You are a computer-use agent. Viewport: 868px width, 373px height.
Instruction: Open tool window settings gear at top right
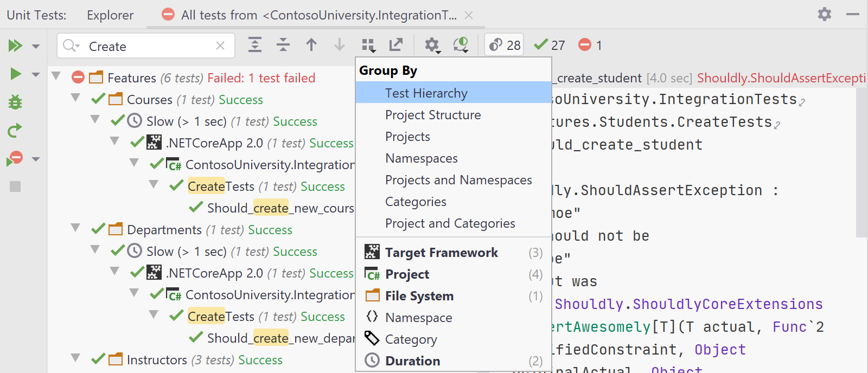825,14
